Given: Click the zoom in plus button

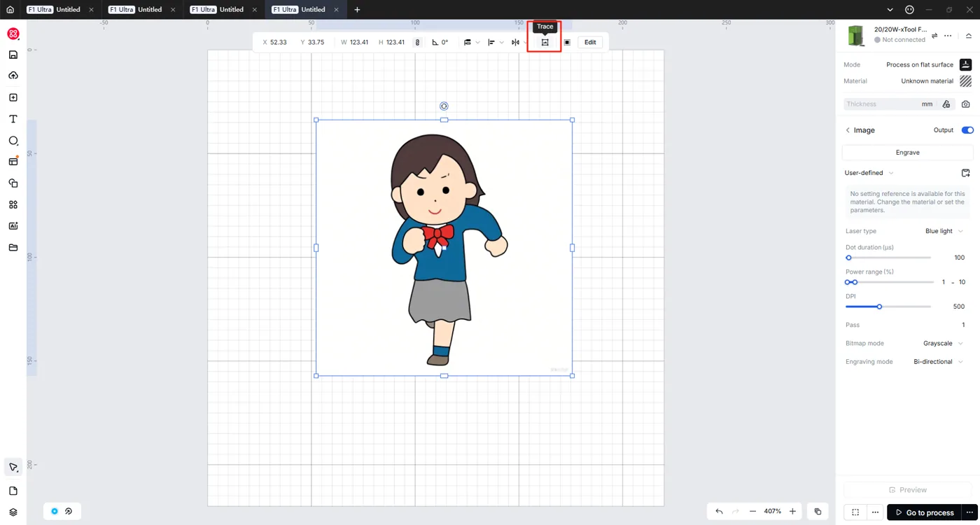Looking at the screenshot, I should pos(792,512).
